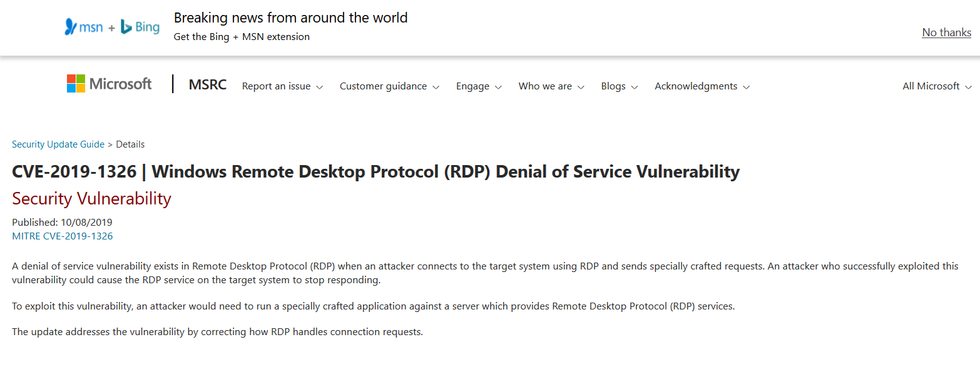Expand Report an issue chevron arrow
Viewport: 980px width, 367px height.
320,87
